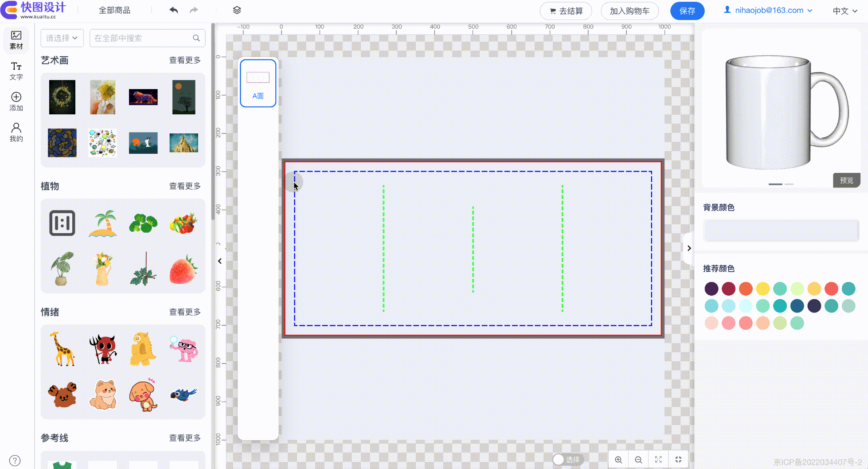The width and height of the screenshot is (868, 469).
Task: Pick the dark red recommended color
Action: 728,289
